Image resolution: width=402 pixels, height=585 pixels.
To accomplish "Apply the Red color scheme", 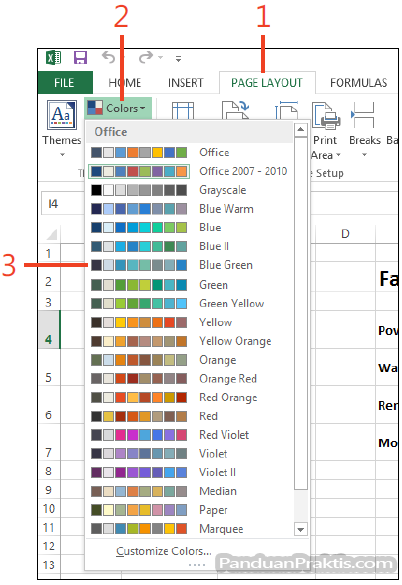I will tap(189, 416).
